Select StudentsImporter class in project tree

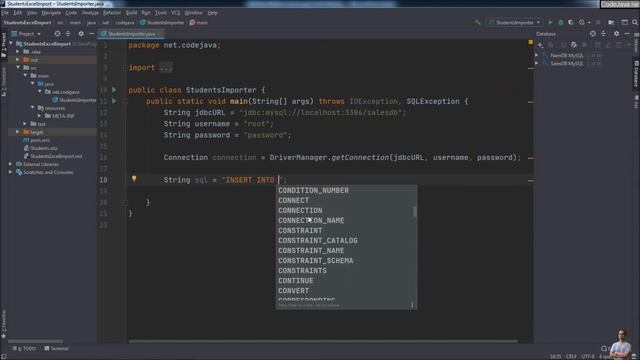click(x=74, y=100)
